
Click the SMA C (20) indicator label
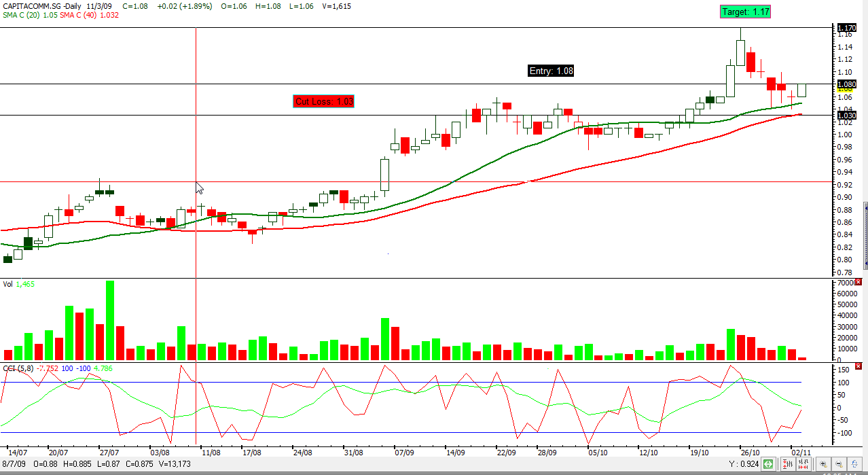coord(22,14)
